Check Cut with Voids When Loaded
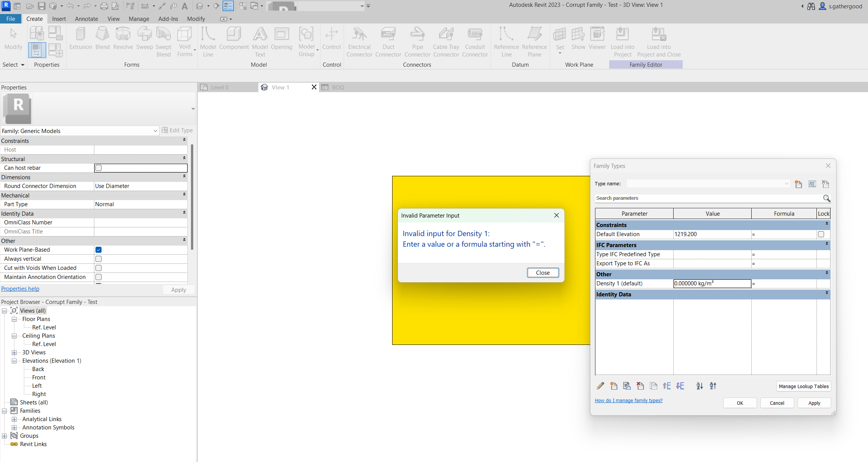The height and width of the screenshot is (462, 868). tap(99, 268)
